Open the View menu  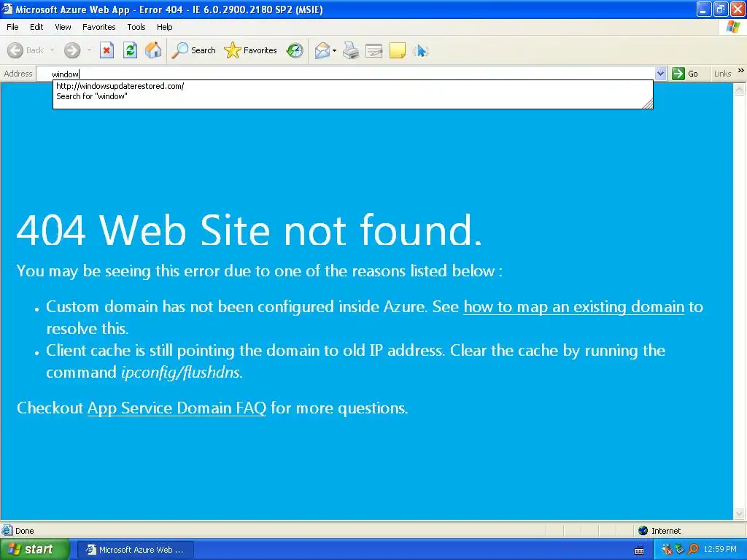tap(63, 27)
